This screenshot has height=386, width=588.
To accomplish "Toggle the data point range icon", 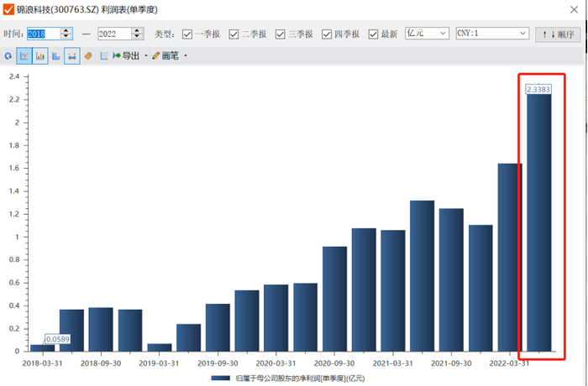I will [72, 56].
